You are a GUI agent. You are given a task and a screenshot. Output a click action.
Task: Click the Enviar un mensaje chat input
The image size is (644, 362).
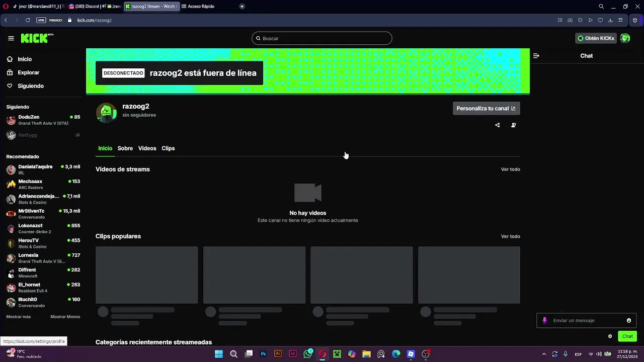(x=587, y=320)
